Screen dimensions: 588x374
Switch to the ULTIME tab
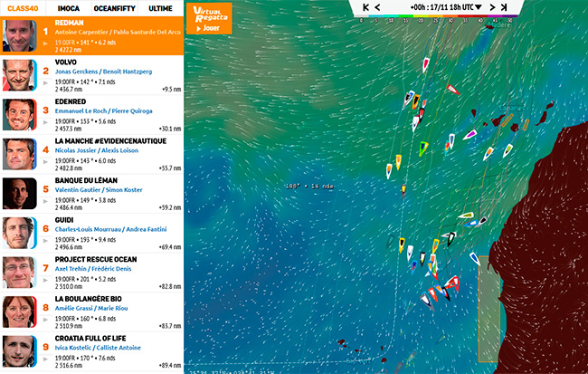pos(160,8)
